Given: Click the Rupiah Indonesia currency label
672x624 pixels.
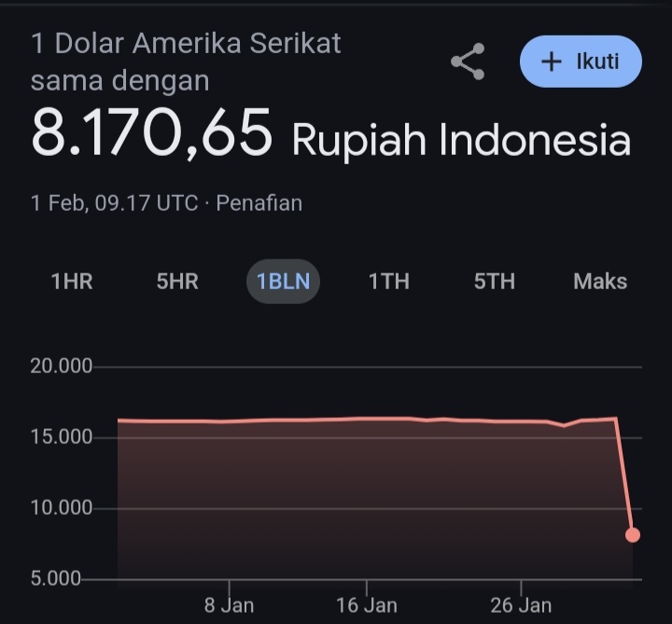Looking at the screenshot, I should pos(461,140).
